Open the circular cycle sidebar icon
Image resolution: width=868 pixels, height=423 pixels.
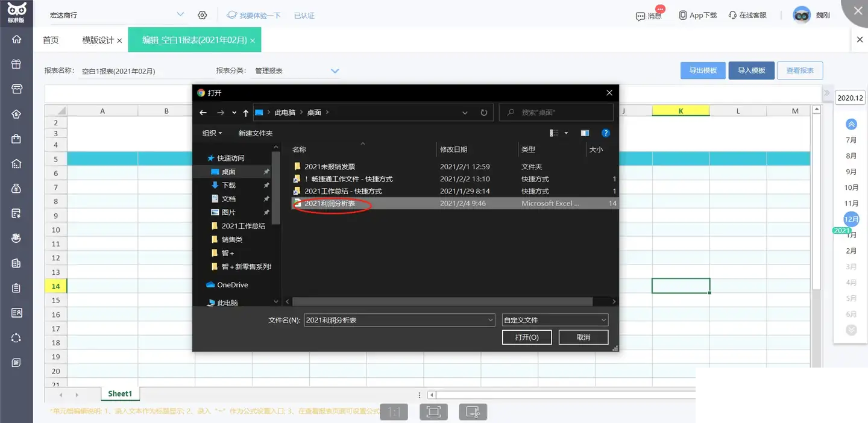[16, 338]
